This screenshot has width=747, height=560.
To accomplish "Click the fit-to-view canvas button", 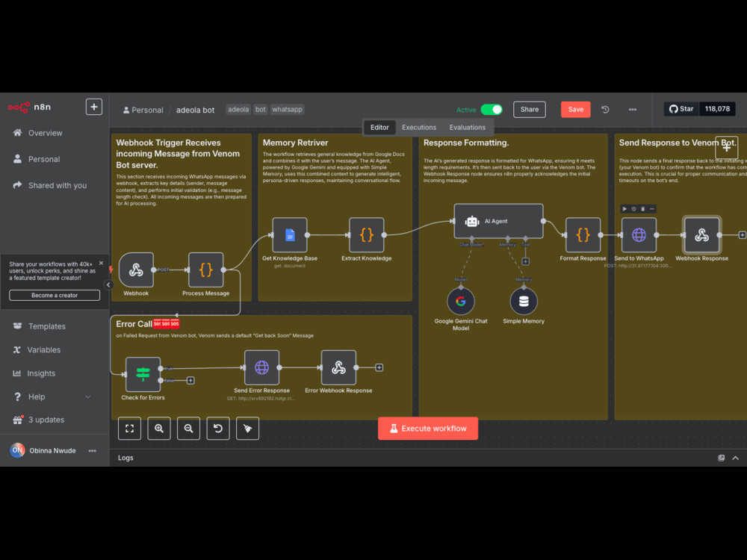I will tap(129, 428).
